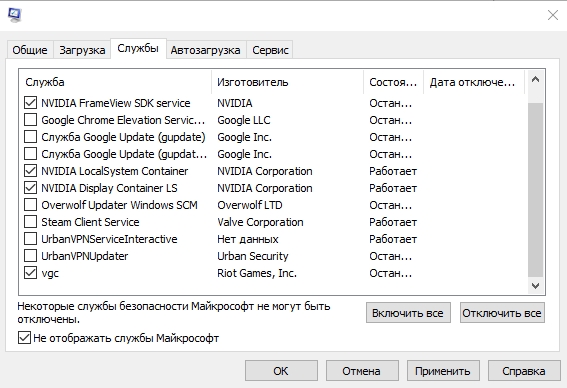567x388 pixels.
Task: Click the System Configuration icon in title bar
Action: (14, 15)
